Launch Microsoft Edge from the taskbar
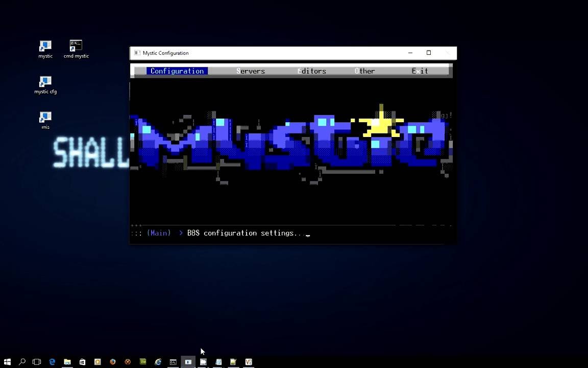 (52, 362)
